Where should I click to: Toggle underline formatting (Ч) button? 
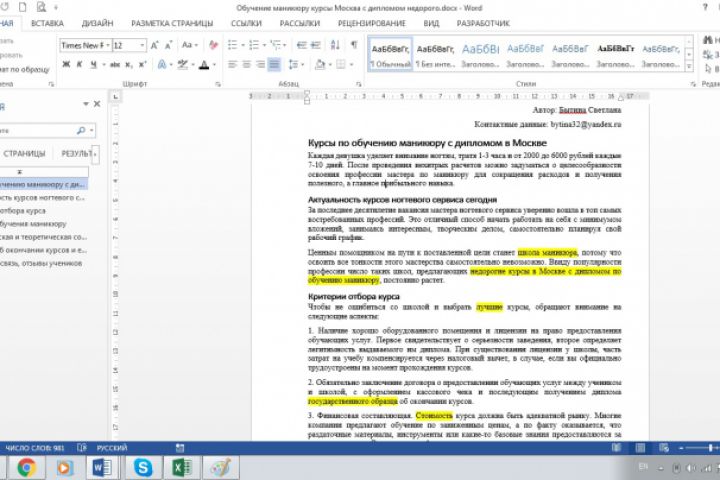click(x=93, y=64)
